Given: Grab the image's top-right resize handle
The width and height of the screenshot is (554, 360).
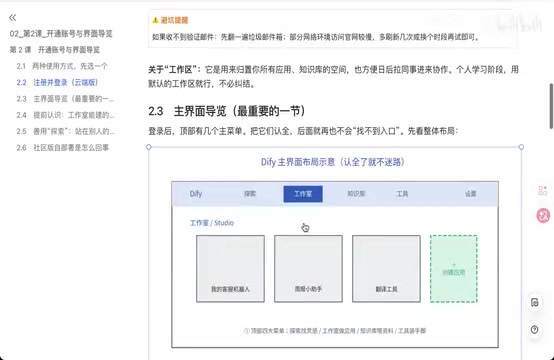Looking at the screenshot, I should 521,147.
